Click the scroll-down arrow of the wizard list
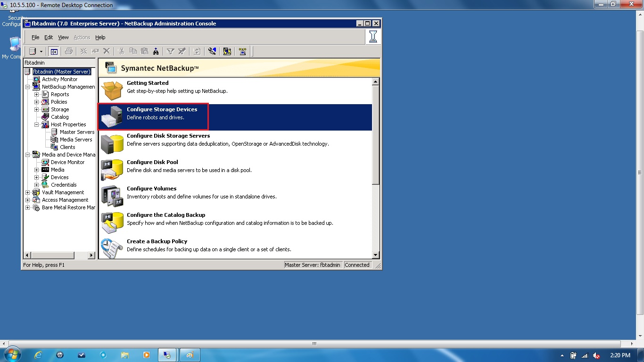 376,255
